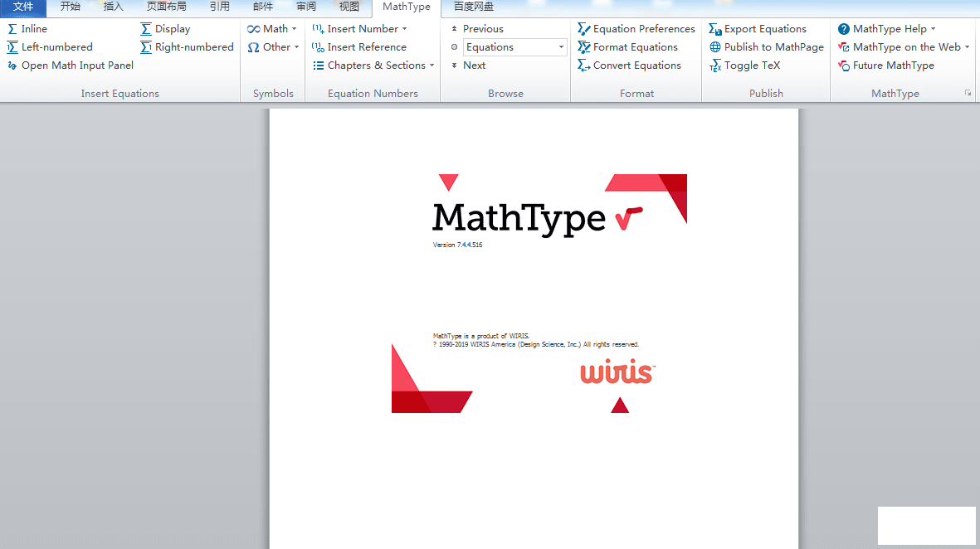Open Export Equations

(x=758, y=29)
